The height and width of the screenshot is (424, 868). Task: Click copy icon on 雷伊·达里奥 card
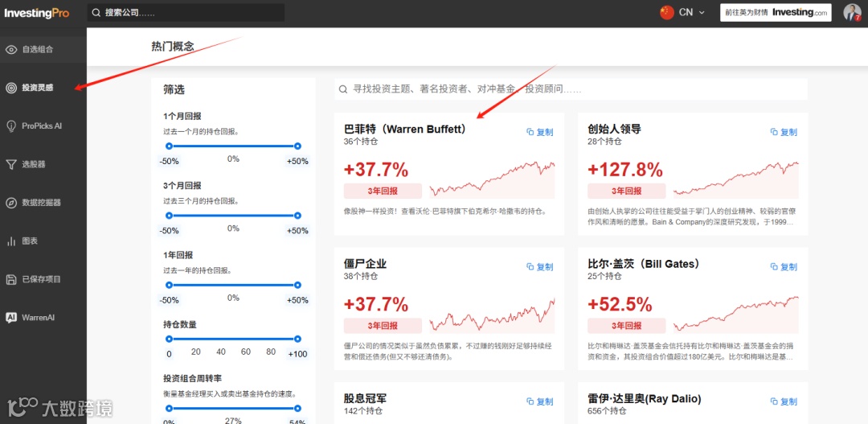[x=775, y=401]
